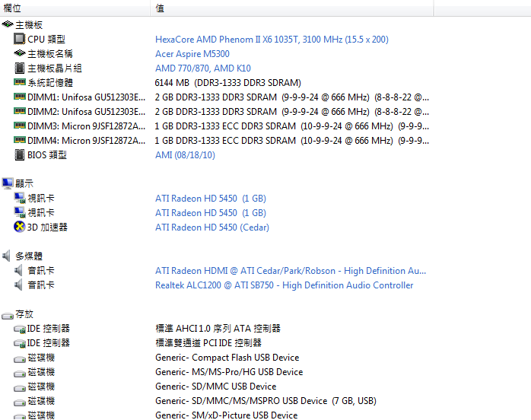Select the 顯示 section label

pos(24,183)
